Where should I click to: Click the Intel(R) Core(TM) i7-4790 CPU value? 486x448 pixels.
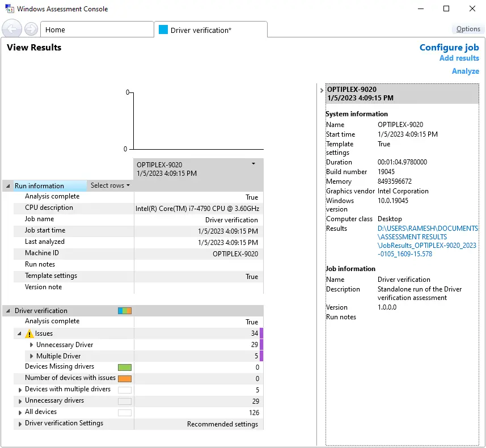point(197,209)
